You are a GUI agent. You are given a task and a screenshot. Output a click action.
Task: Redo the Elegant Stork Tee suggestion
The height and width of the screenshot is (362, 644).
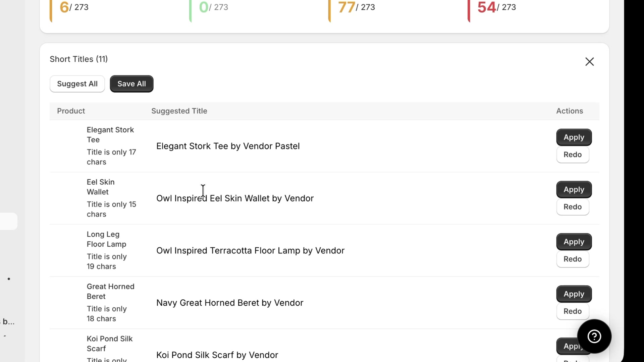tap(573, 155)
